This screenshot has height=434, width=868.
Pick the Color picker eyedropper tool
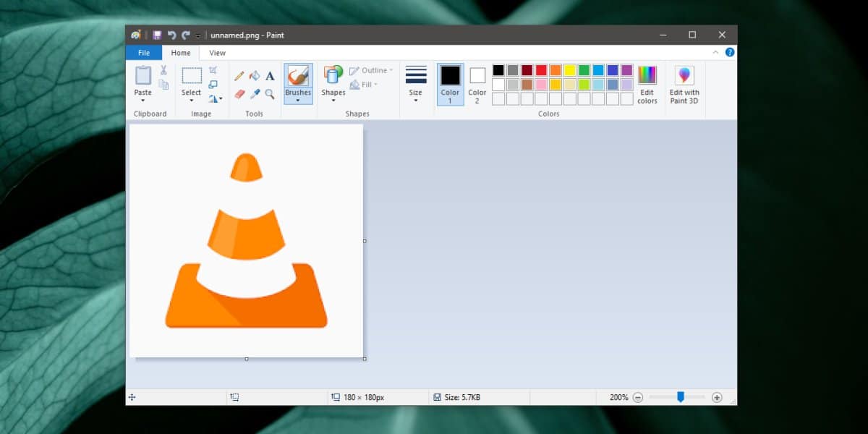[x=255, y=94]
